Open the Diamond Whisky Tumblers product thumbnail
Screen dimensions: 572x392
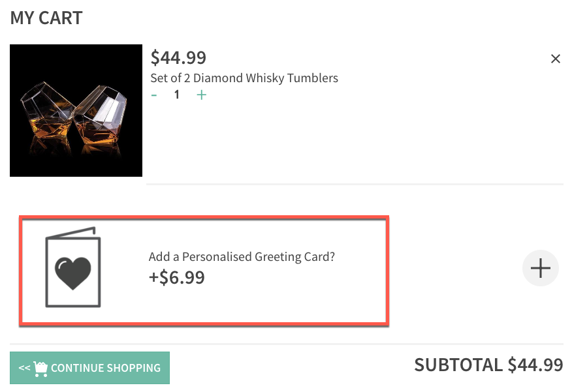tap(76, 110)
